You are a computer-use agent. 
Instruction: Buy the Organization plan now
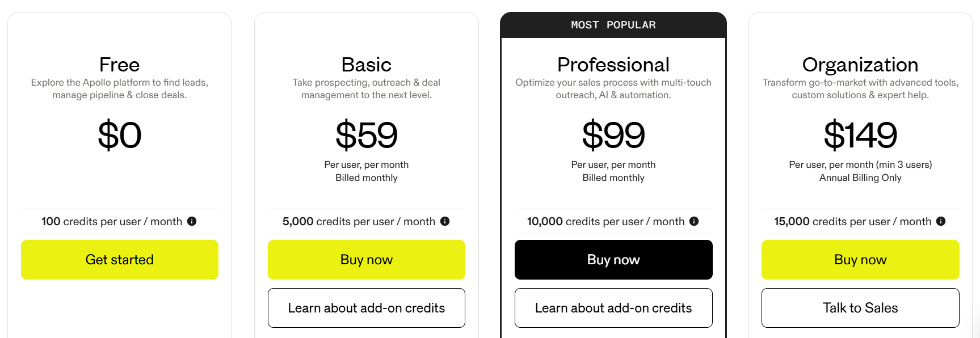point(860,260)
